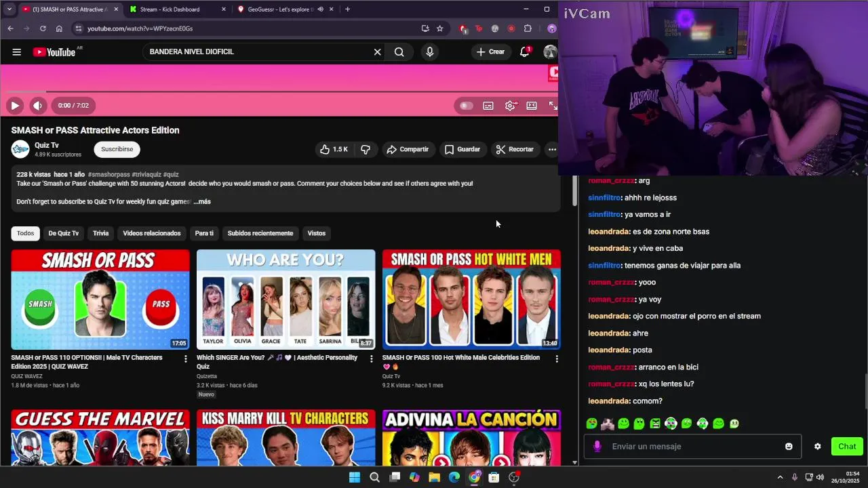The width and height of the screenshot is (868, 488).
Task: Open options for Hot White Male video
Action: point(557,359)
